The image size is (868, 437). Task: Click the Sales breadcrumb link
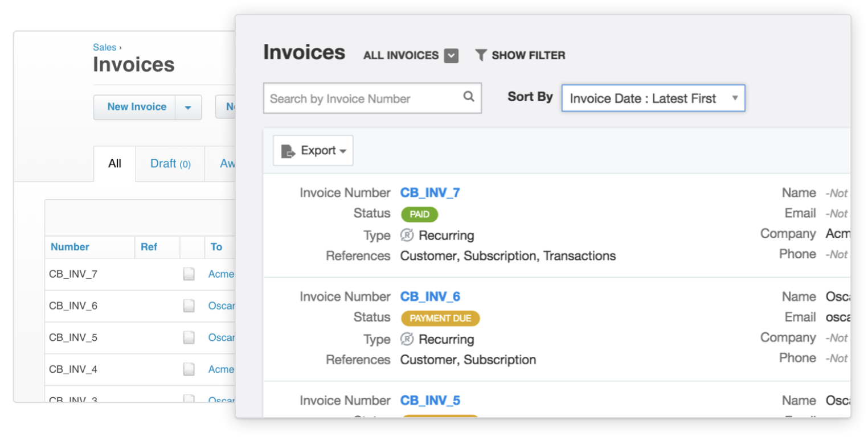click(x=105, y=47)
